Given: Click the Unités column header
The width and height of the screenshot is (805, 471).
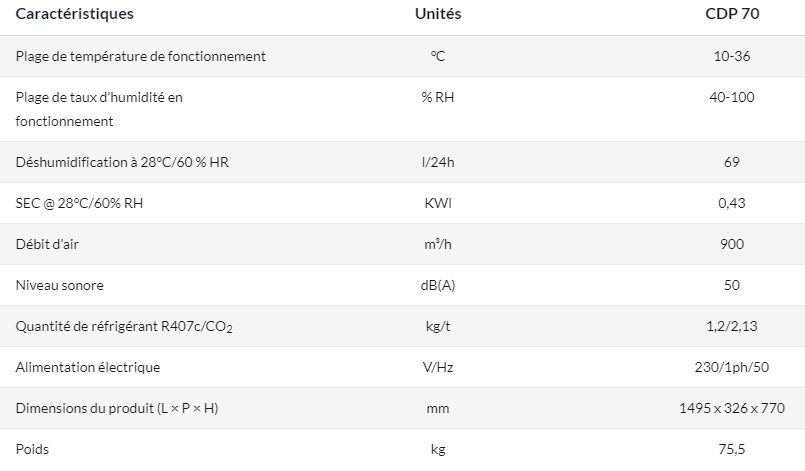Looking at the screenshot, I should click(437, 15).
